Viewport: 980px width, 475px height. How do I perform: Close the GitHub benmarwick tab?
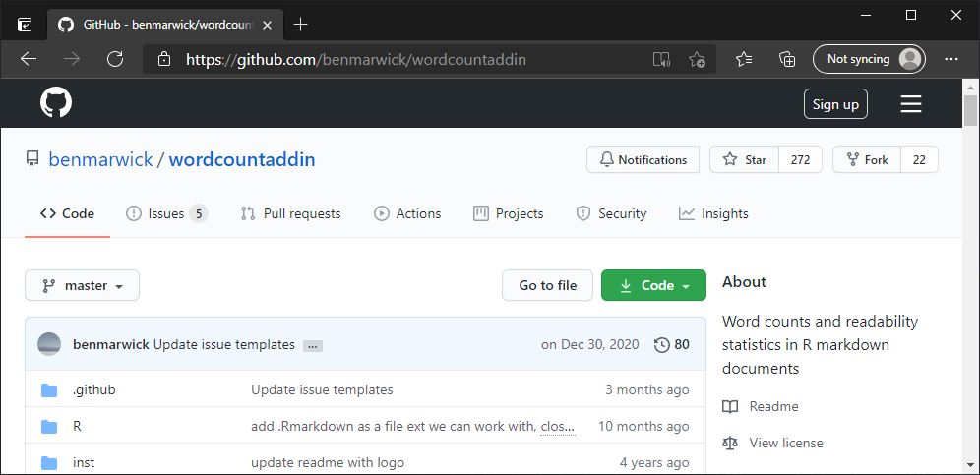tap(268, 25)
